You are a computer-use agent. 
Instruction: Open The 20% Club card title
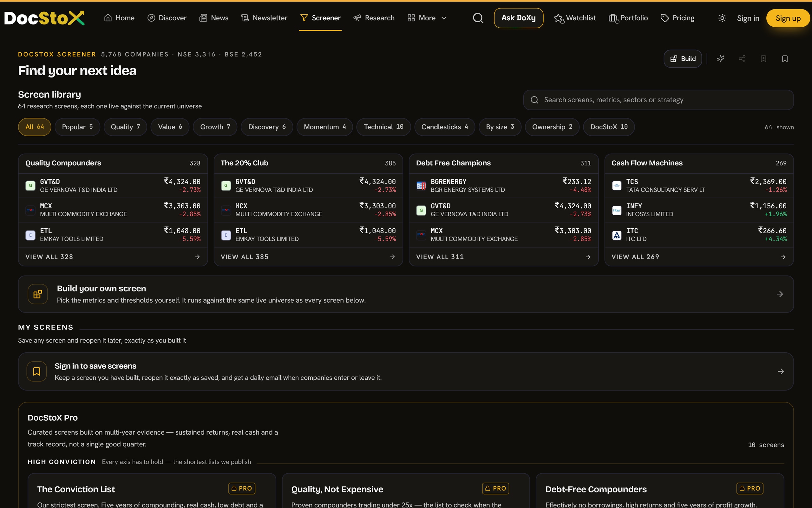click(x=244, y=163)
